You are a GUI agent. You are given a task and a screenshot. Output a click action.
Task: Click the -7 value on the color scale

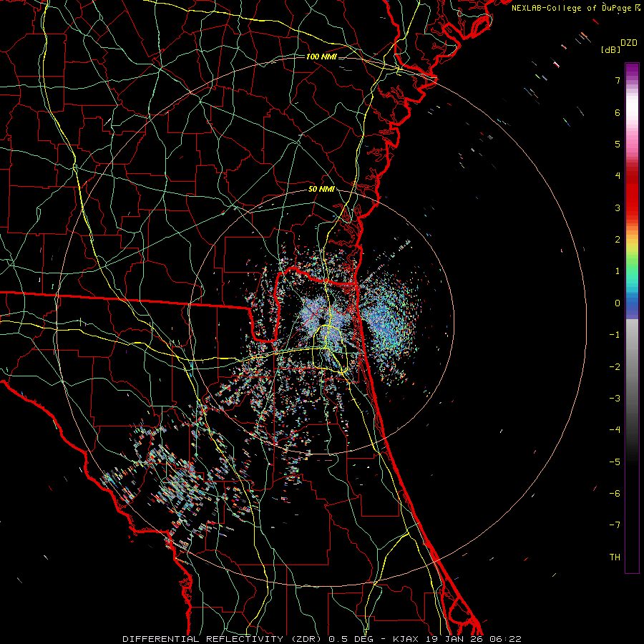click(615, 525)
